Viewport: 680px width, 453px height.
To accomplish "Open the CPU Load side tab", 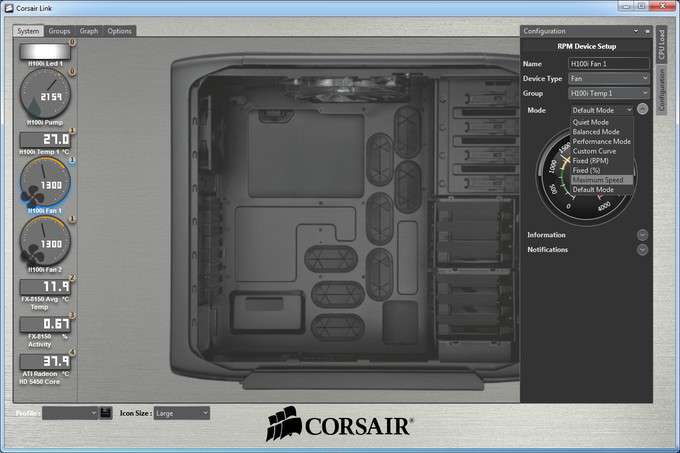I will click(661, 45).
